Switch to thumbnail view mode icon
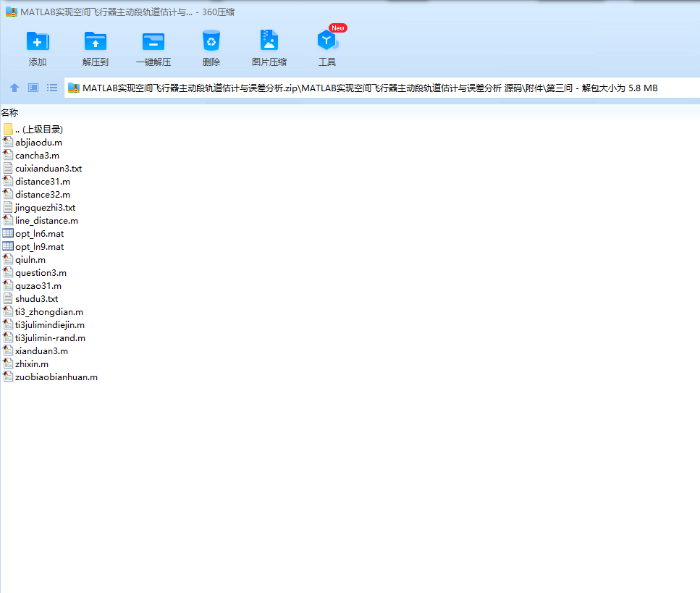700x593 pixels. point(33,88)
